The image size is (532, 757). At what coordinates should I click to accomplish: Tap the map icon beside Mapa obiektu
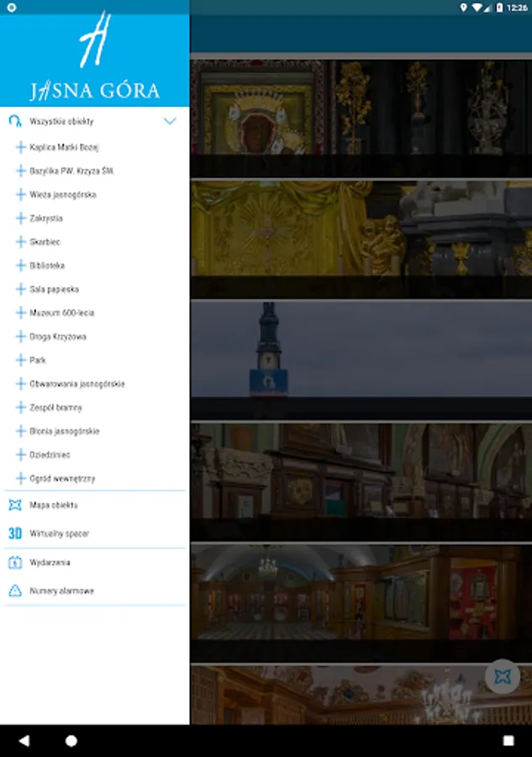point(15,505)
